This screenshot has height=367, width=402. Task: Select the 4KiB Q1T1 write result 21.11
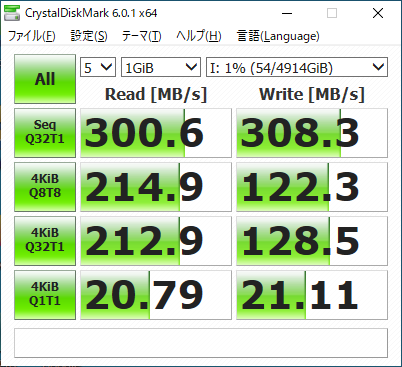point(312,295)
